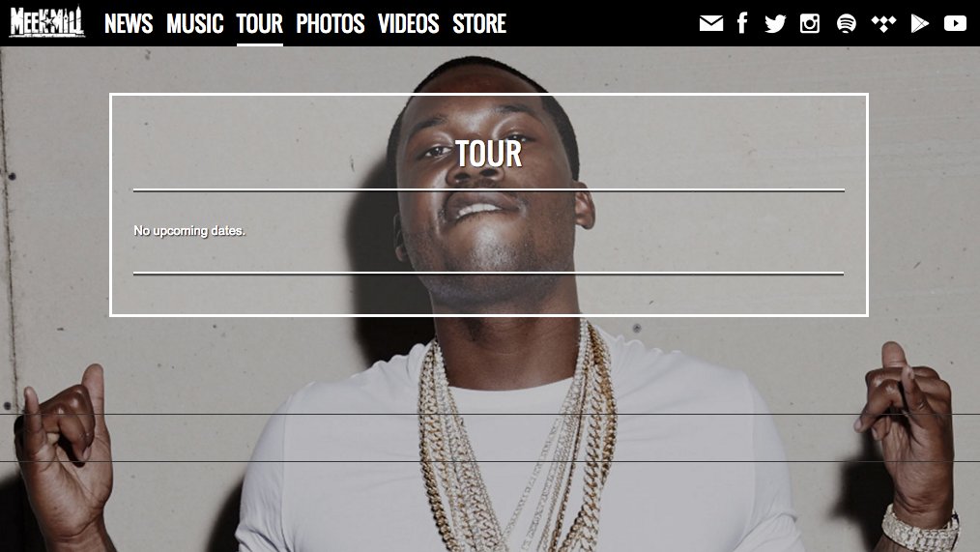Viewport: 980px width, 552px height.
Task: Open the Twitter bird icon
Action: point(775,24)
